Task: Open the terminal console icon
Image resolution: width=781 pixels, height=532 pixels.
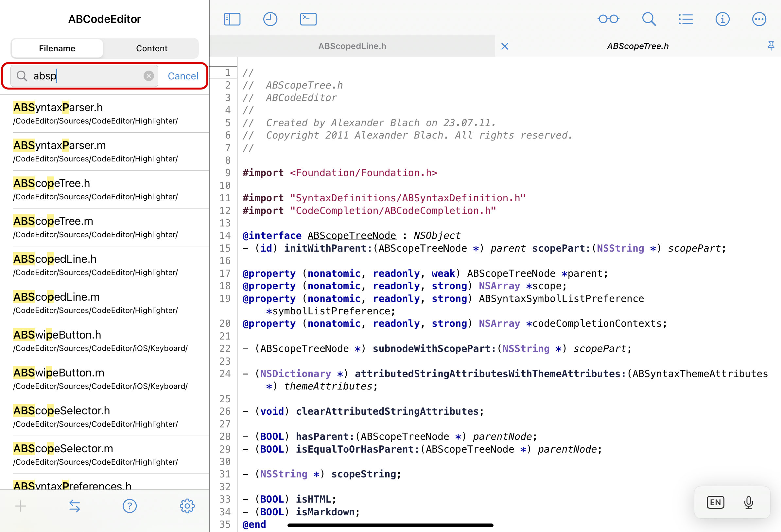Action: (x=308, y=19)
